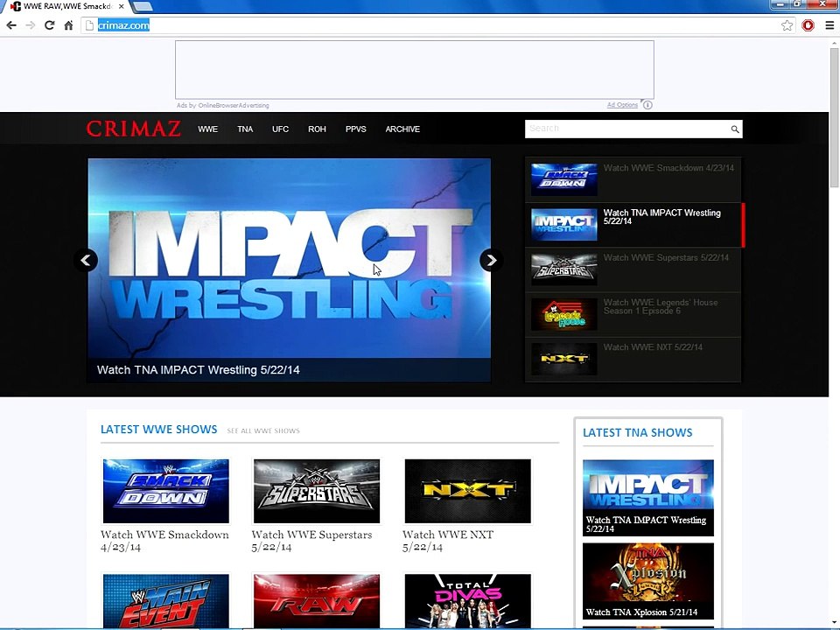Screen dimensions: 840x630
Task: Open Watch WWE Smackdown 4/23/14 slider entry
Action: click(633, 178)
